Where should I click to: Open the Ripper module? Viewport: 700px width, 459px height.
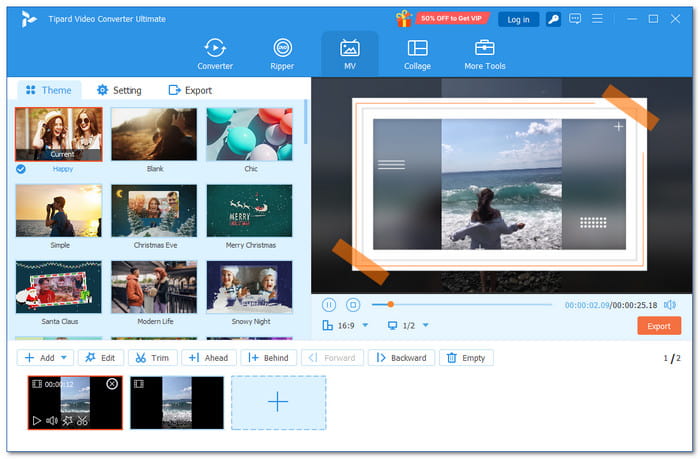tap(282, 54)
